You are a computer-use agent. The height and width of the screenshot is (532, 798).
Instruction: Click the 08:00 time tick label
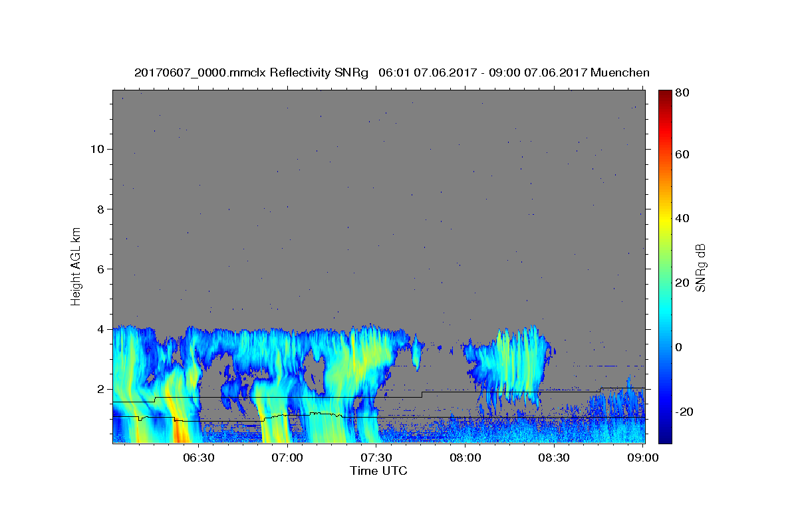pos(465,458)
